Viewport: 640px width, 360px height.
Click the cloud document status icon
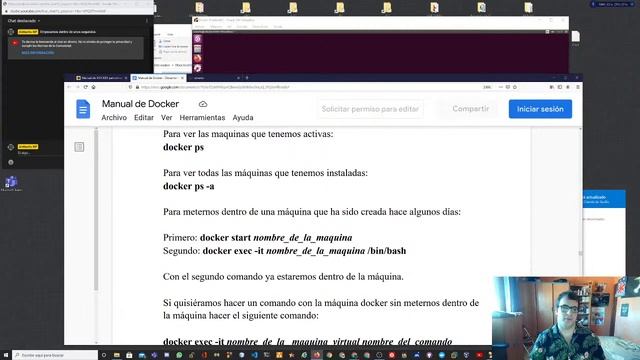click(x=203, y=104)
